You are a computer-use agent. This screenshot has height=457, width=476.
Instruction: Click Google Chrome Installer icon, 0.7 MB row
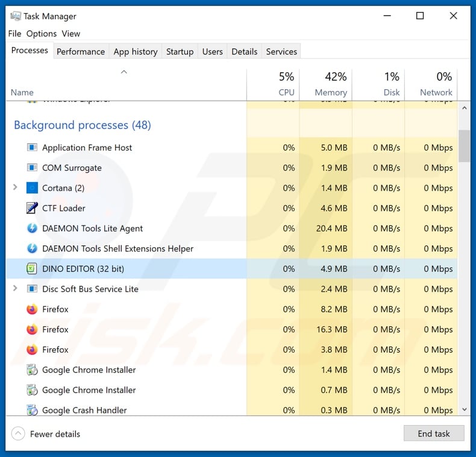(x=32, y=390)
